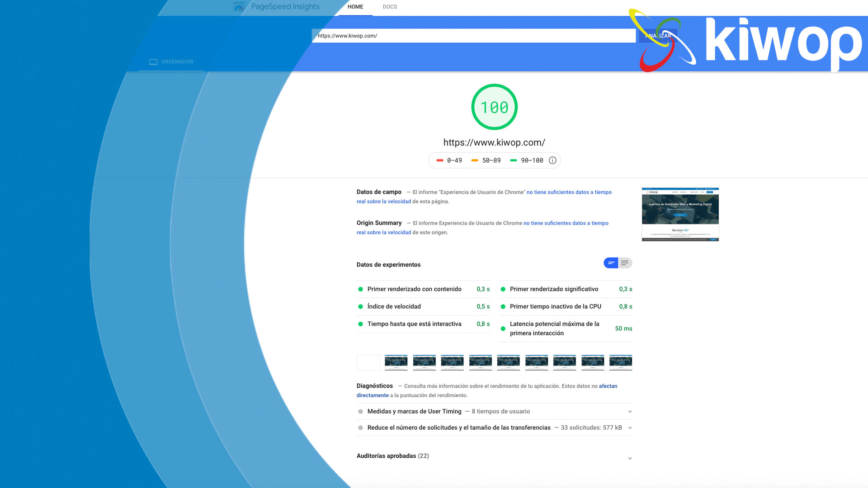Click the green 90–100 legend entry
The height and width of the screenshot is (488, 868).
[526, 160]
